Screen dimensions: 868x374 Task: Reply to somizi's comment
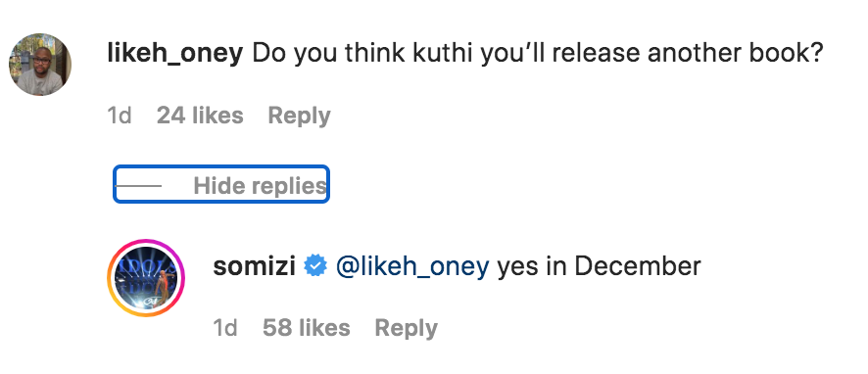[406, 329]
